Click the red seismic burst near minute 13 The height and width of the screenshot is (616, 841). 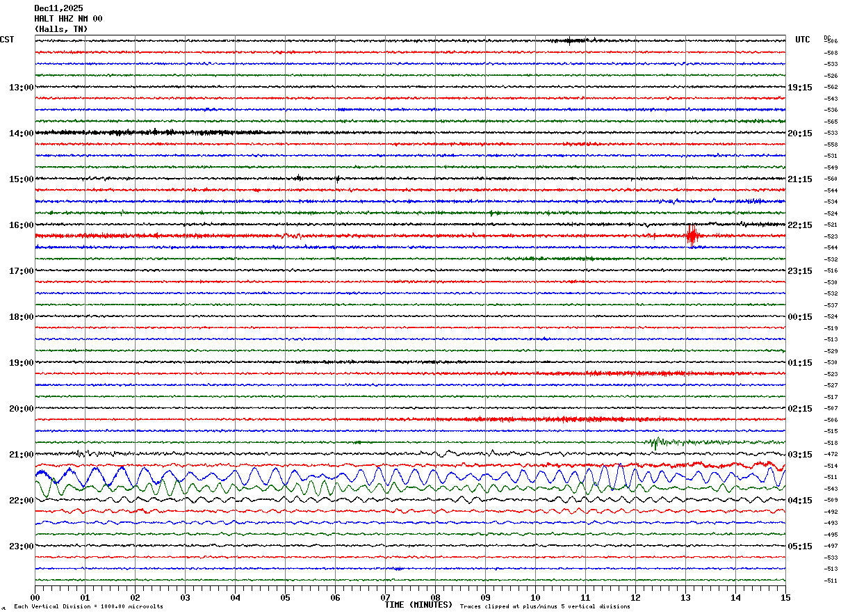[691, 235]
